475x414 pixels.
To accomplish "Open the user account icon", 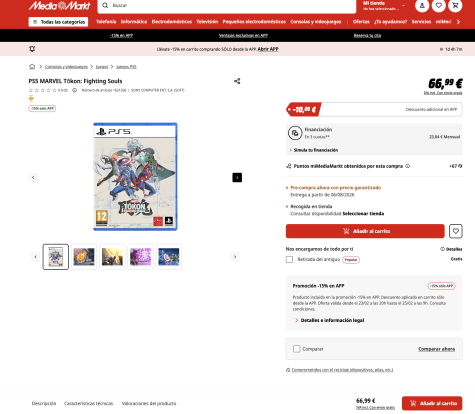I will tap(422, 6).
